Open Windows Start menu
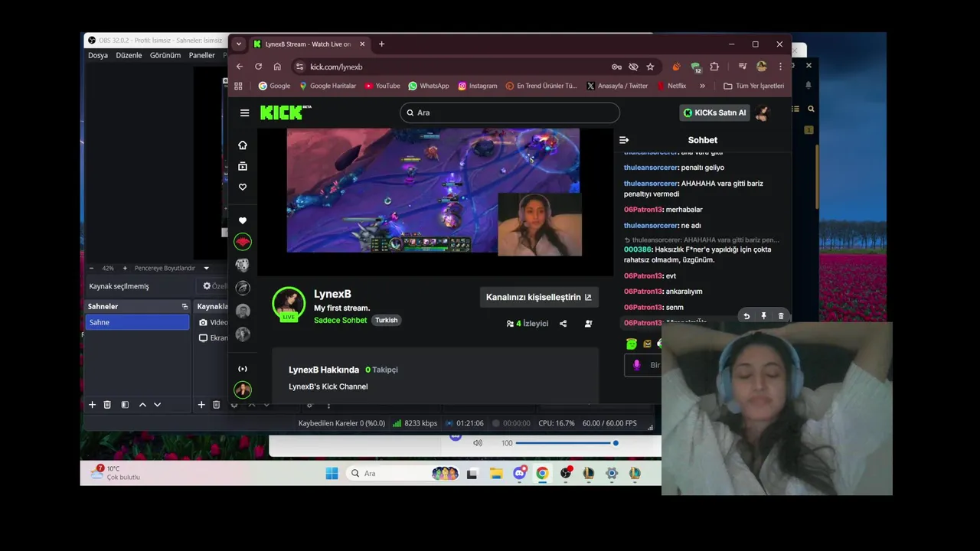980x551 pixels. [332, 473]
